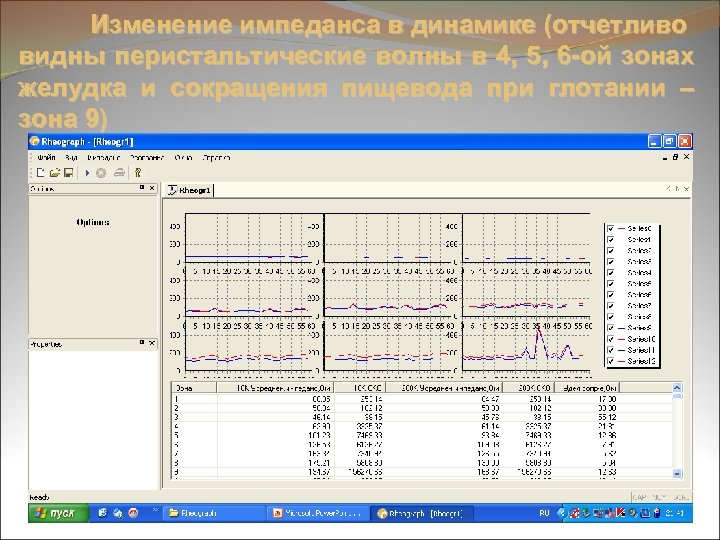Open the Вид menu
This screenshot has height=540, width=720.
click(x=71, y=158)
